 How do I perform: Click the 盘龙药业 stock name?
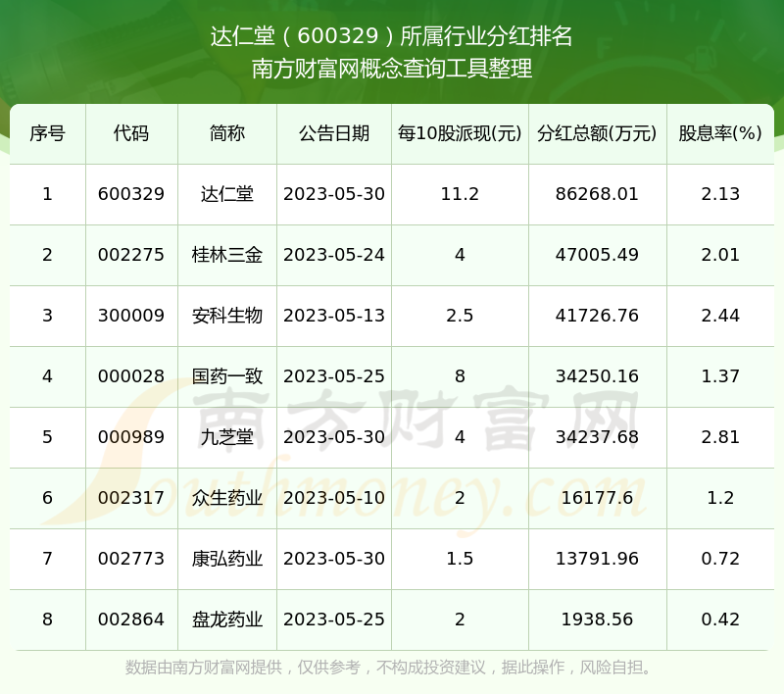227,620
